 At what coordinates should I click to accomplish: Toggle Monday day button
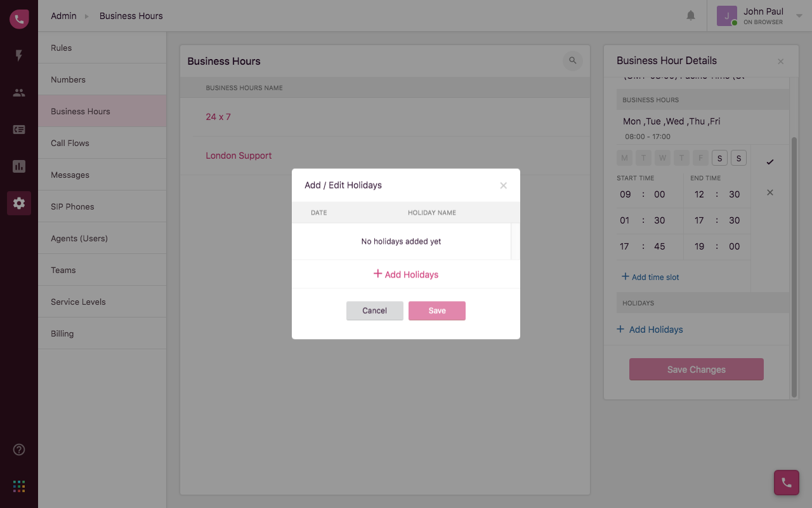[x=625, y=158]
